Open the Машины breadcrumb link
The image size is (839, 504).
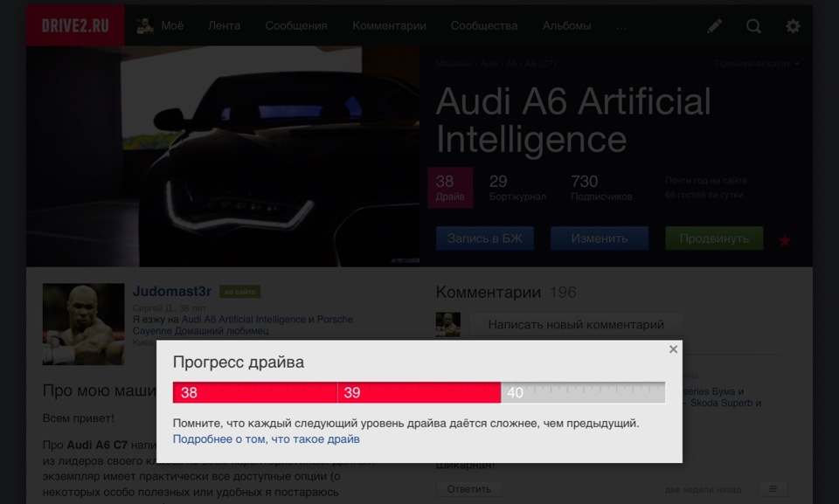[453, 64]
